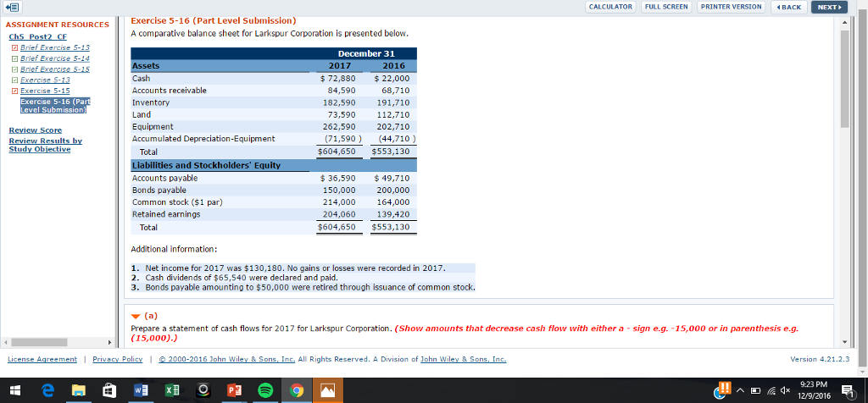868x403 pixels.
Task: Collapse part (a) using the red triangle
Action: click(136, 312)
